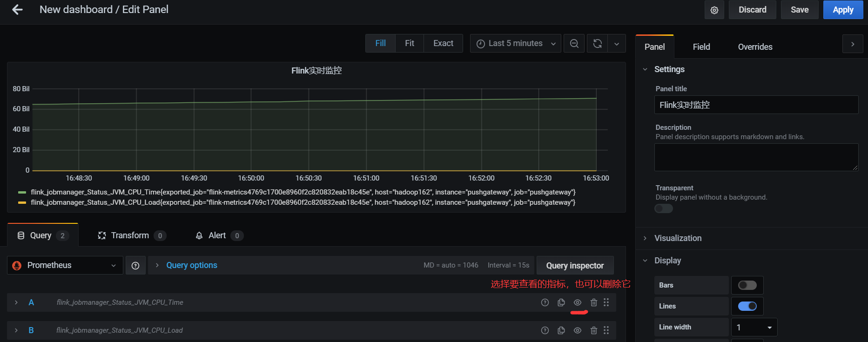Open refresh interval dropdown arrow
This screenshot has width=868, height=342.
[617, 43]
